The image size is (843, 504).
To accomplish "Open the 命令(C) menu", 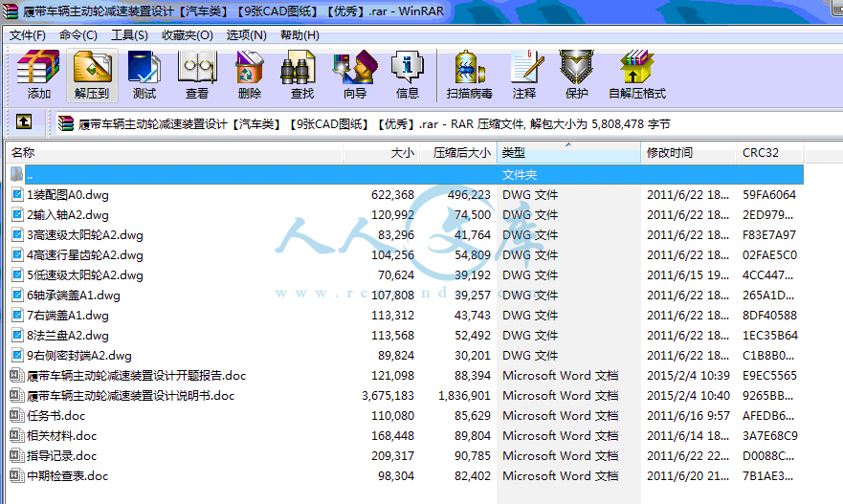I will click(x=78, y=35).
